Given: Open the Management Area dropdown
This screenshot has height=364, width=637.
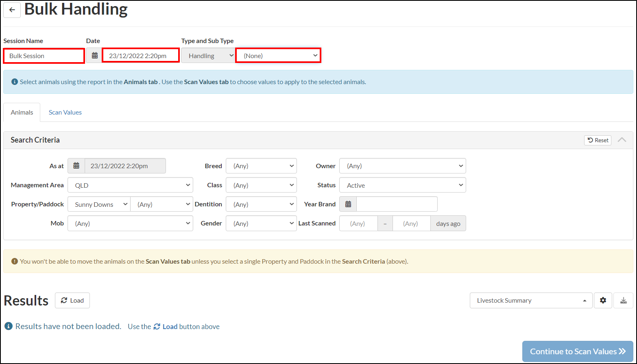Looking at the screenshot, I should (130, 185).
